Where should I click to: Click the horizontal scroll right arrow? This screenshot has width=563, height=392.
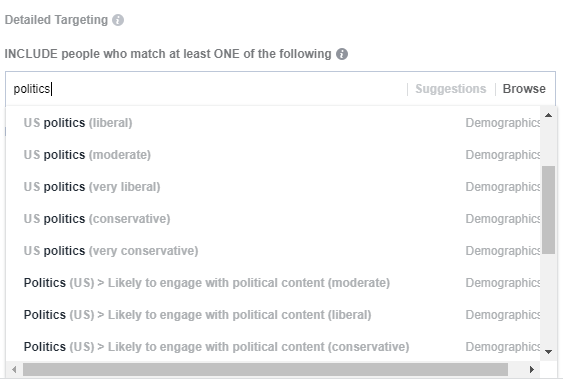[532, 369]
